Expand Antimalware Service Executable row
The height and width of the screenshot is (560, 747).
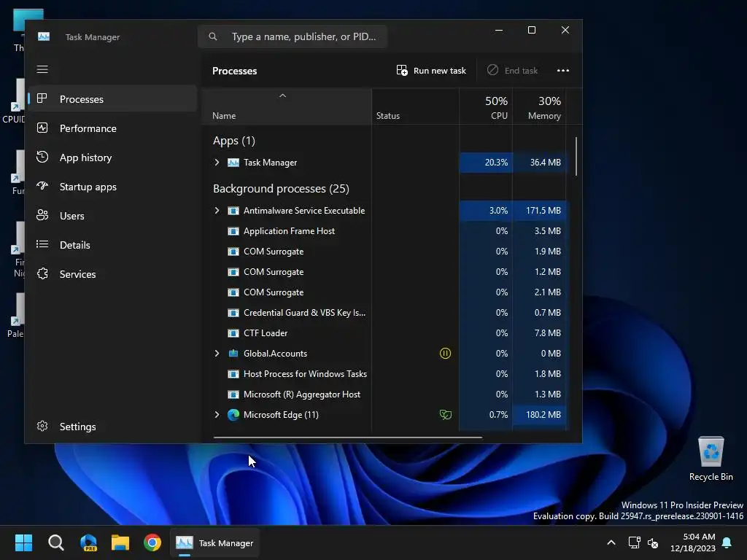(x=217, y=211)
